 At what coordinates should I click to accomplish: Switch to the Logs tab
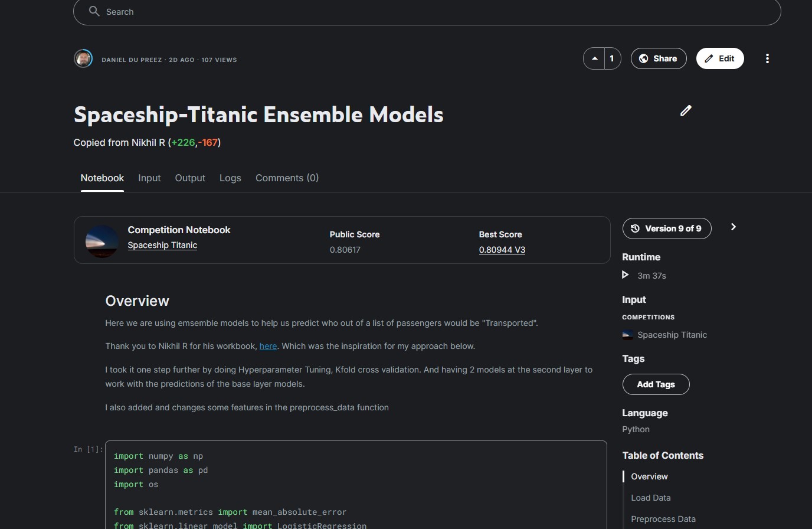(x=230, y=178)
